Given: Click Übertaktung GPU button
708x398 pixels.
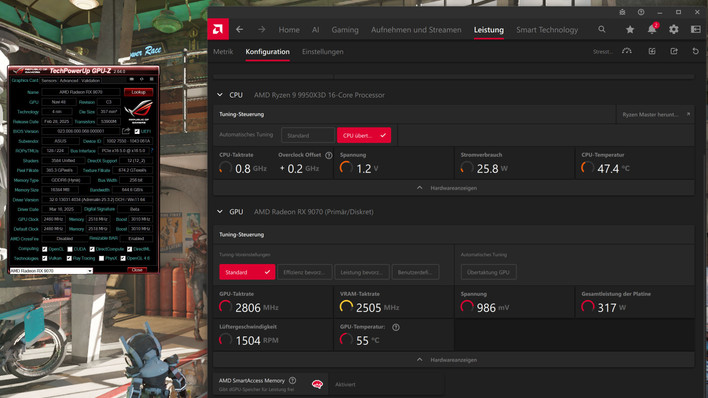Looking at the screenshot, I should click(489, 272).
